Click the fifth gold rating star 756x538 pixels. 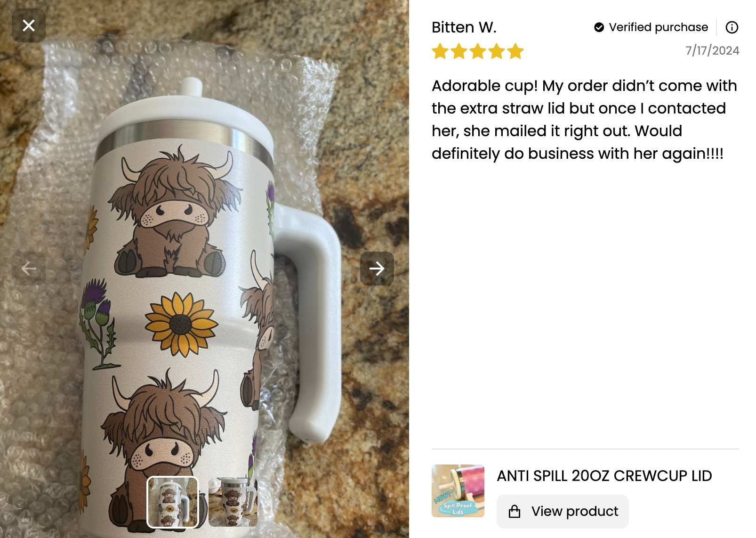515,51
